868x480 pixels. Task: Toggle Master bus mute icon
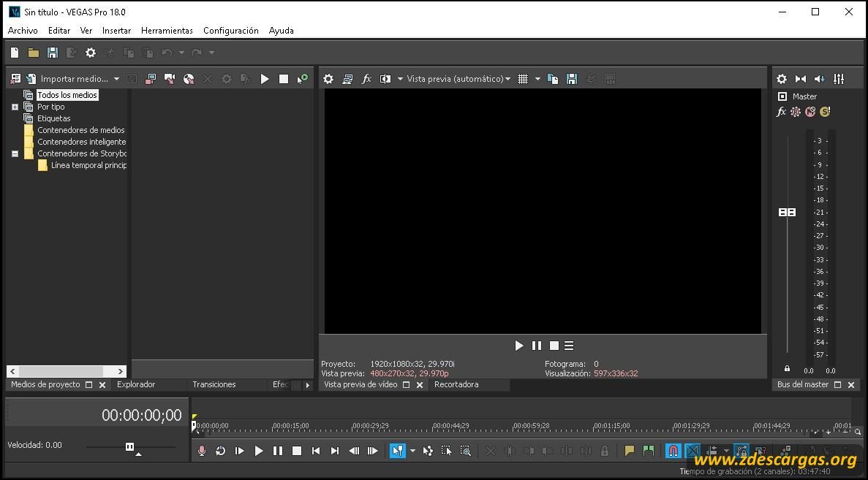coord(810,112)
